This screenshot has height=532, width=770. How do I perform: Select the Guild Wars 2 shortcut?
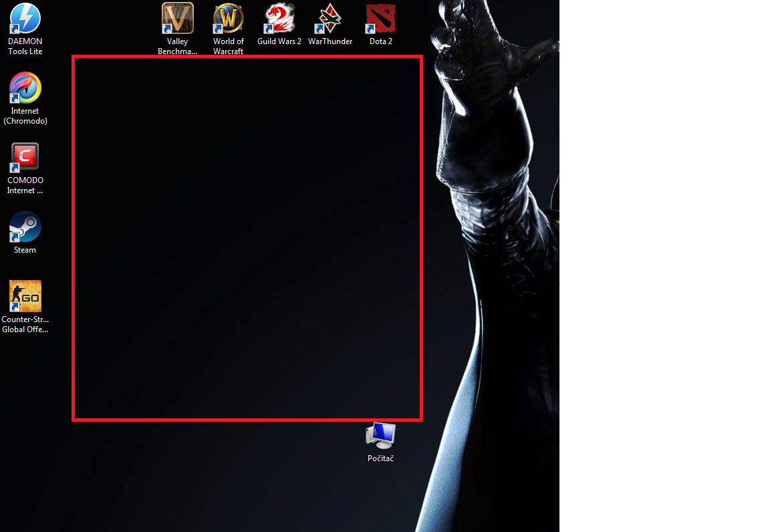coord(279,19)
